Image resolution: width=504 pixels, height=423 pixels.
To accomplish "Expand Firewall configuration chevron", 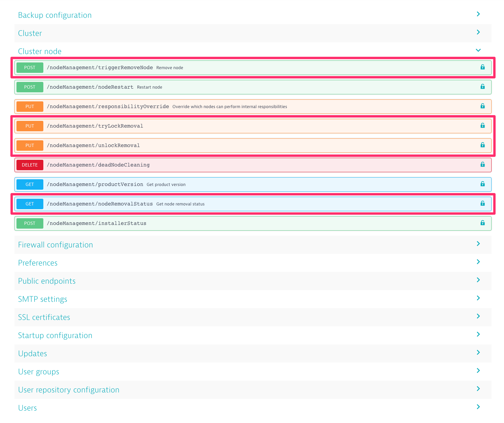I will coord(478,244).
